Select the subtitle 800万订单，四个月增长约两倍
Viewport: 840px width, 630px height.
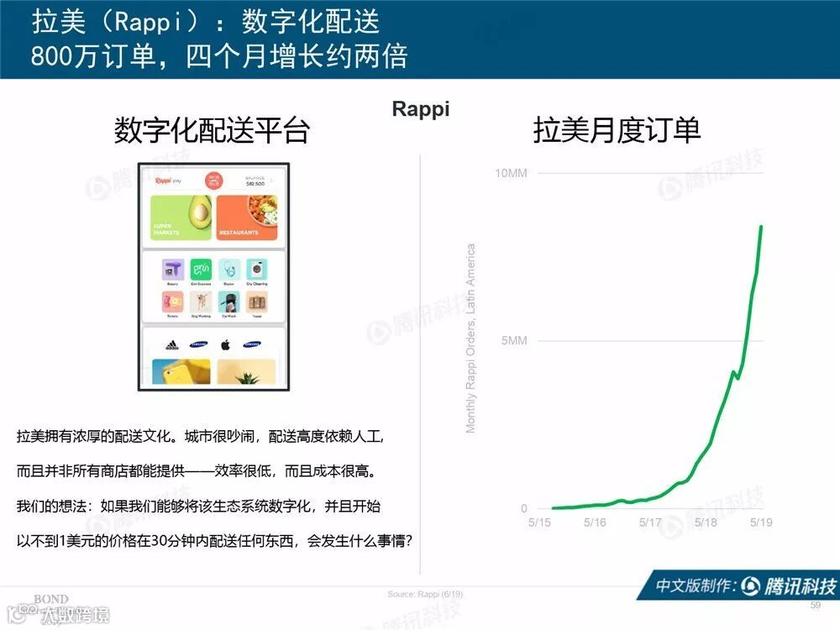point(219,55)
